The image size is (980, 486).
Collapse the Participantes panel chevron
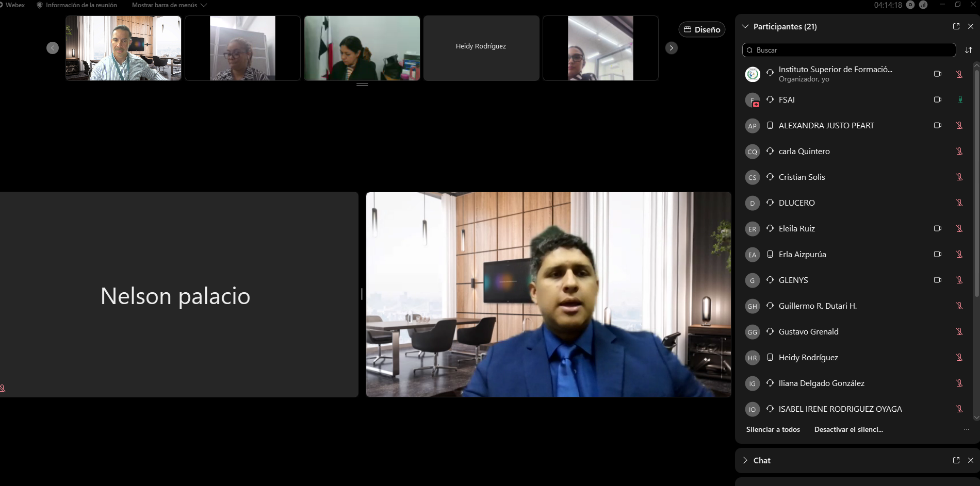click(745, 26)
